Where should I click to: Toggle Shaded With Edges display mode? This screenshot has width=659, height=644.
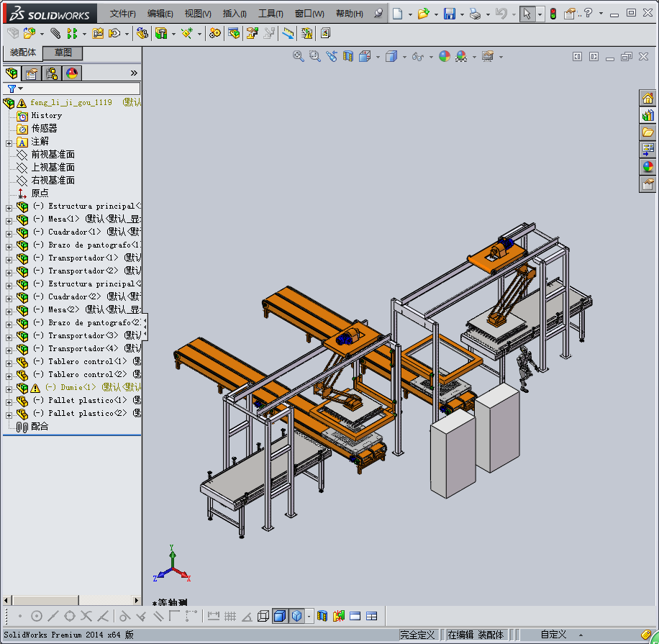[279, 616]
